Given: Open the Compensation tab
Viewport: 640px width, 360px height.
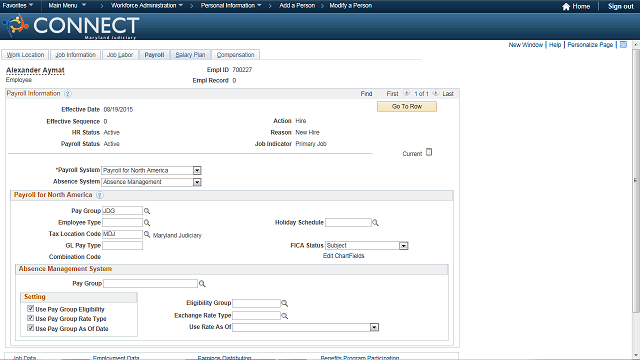Looking at the screenshot, I should (236, 55).
